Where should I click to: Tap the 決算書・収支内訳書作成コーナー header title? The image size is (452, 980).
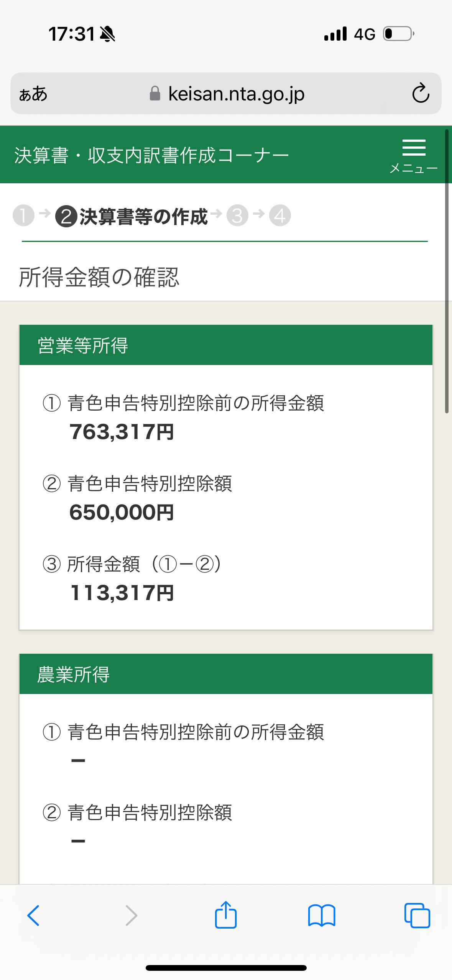[151, 156]
